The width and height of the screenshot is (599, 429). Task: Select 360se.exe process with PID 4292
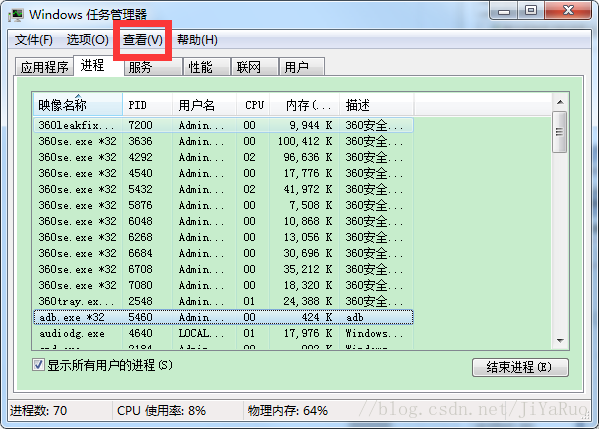point(223,157)
